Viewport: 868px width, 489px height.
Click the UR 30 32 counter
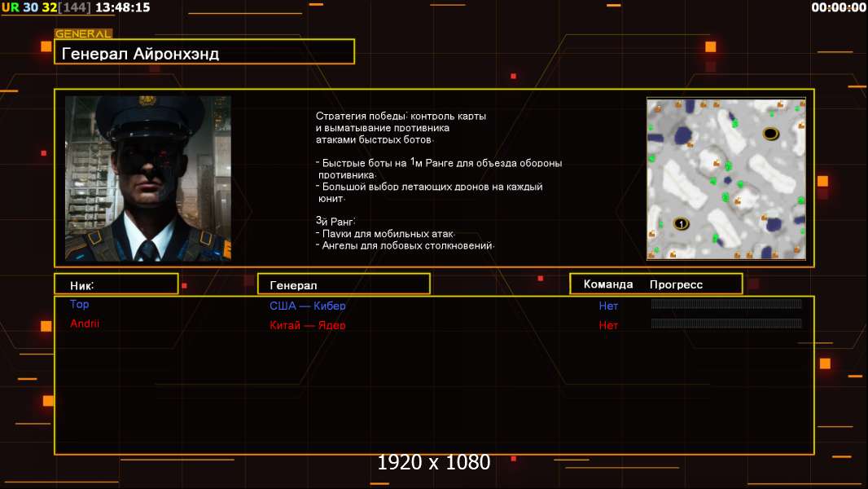click(28, 7)
